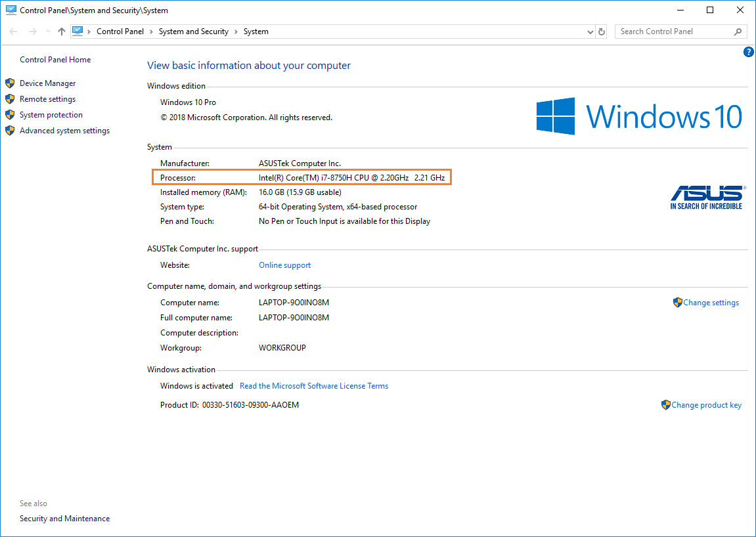This screenshot has width=756, height=537.
Task: Click the shield icon next to Change settings
Action: pos(678,303)
